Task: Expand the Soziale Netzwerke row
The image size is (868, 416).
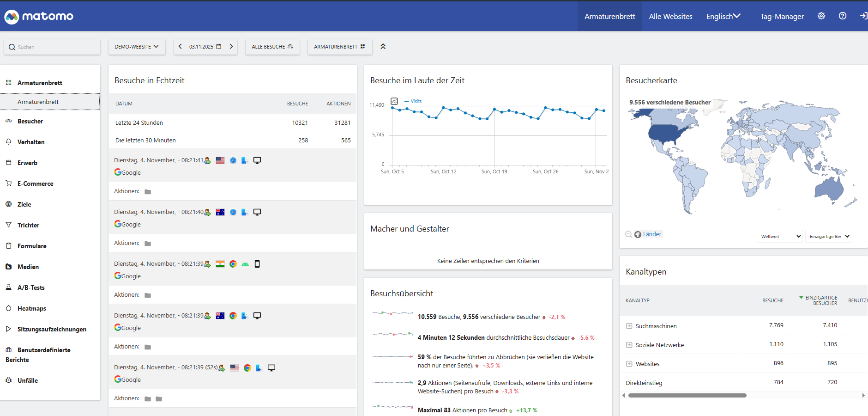Action: [x=629, y=345]
